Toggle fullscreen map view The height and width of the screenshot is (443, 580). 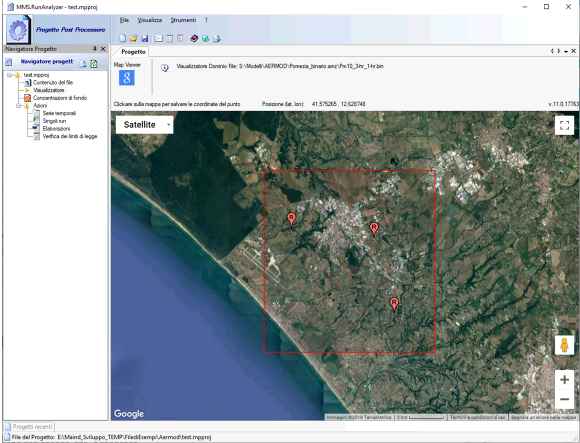point(564,125)
